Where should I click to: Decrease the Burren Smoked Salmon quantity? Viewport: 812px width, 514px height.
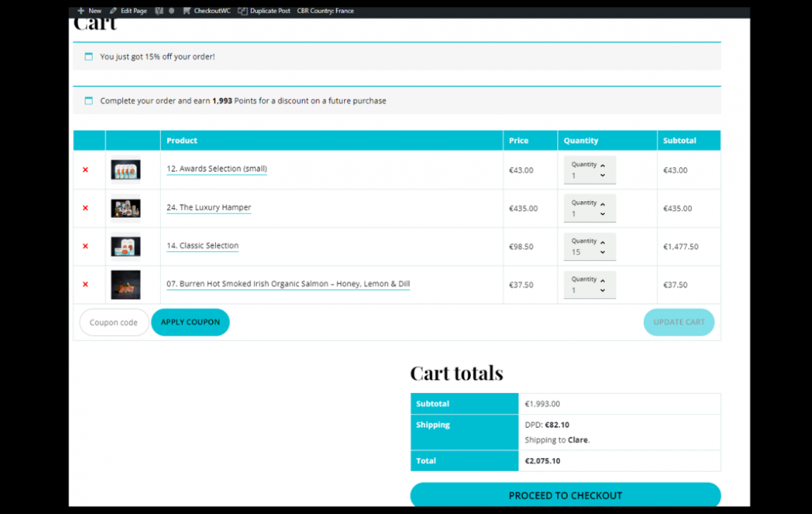(603, 291)
